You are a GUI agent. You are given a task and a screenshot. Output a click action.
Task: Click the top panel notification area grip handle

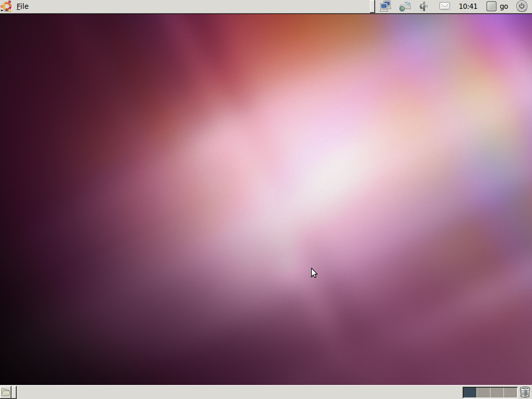click(372, 6)
